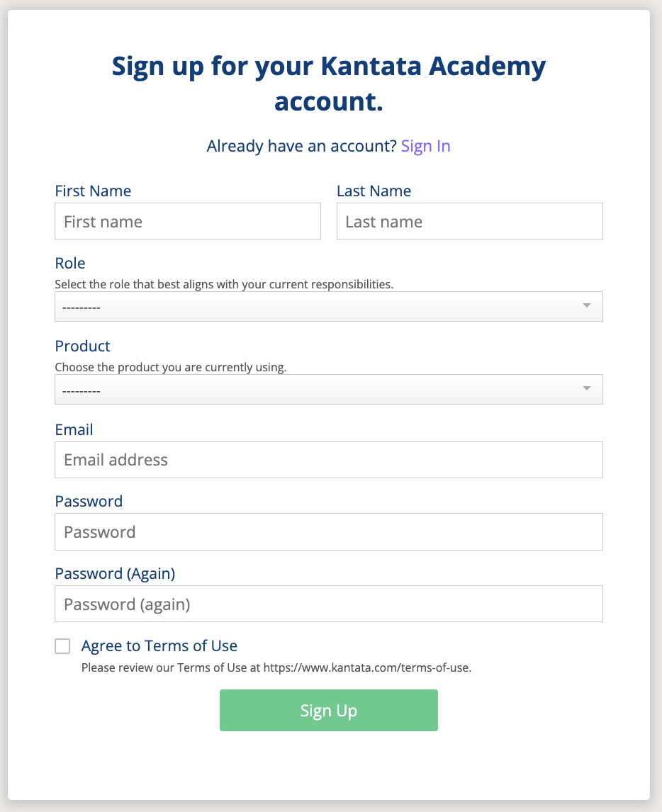Click the "Agree to Terms of Use" label text
The height and width of the screenshot is (812, 662).
point(159,645)
